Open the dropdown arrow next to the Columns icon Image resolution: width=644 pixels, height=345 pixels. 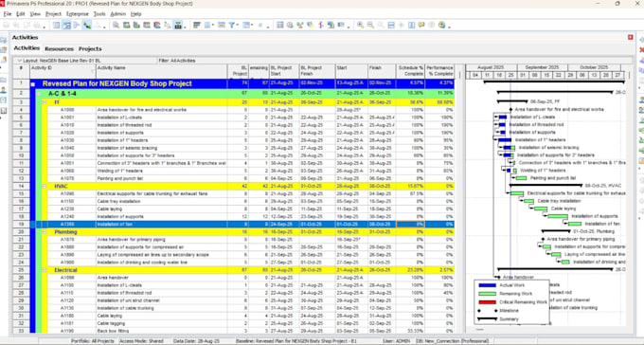(214, 26)
